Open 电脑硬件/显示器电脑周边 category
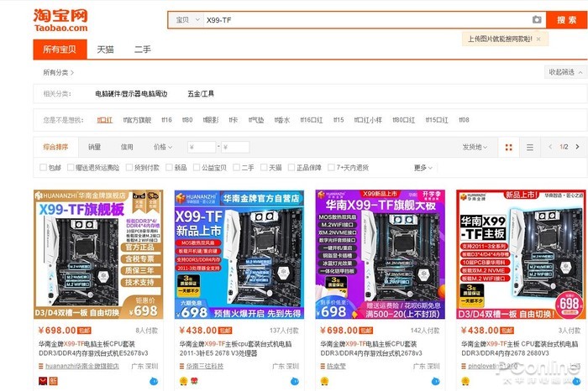588x391 pixels. click(x=131, y=94)
